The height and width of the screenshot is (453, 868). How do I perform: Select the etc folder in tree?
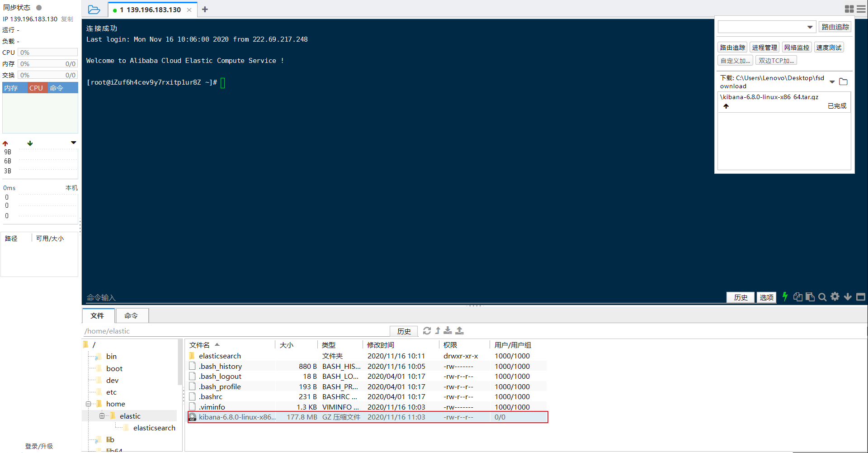click(x=111, y=392)
